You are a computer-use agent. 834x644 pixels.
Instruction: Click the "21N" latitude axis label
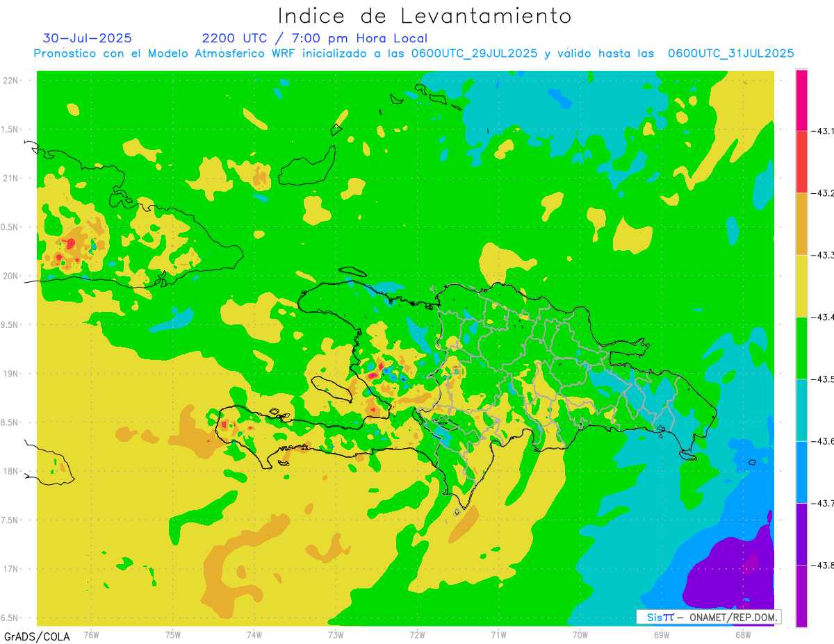point(11,178)
